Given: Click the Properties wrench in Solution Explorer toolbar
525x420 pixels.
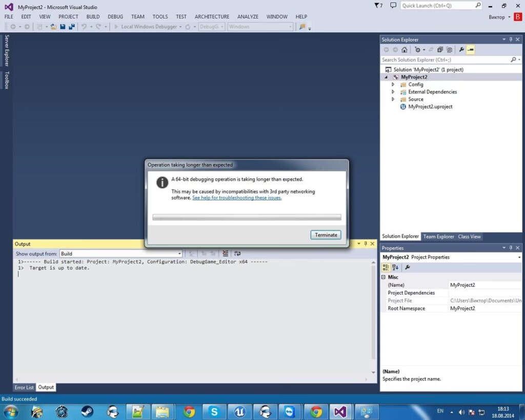Looking at the screenshot, I should [x=461, y=50].
